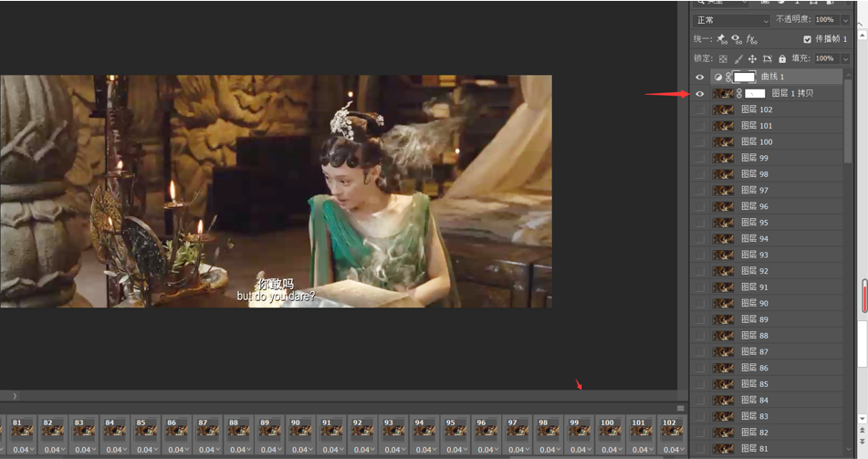Select frame 100 in the timeline

pos(610,429)
